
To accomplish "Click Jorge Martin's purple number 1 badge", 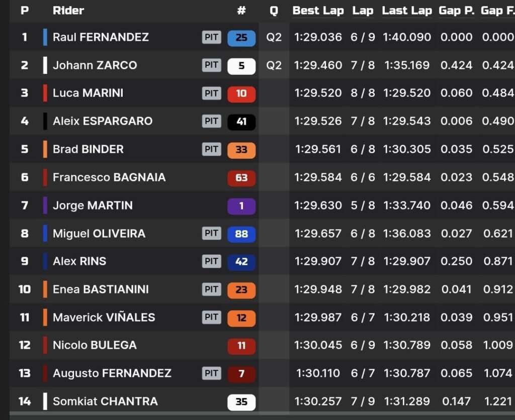I will [241, 206].
